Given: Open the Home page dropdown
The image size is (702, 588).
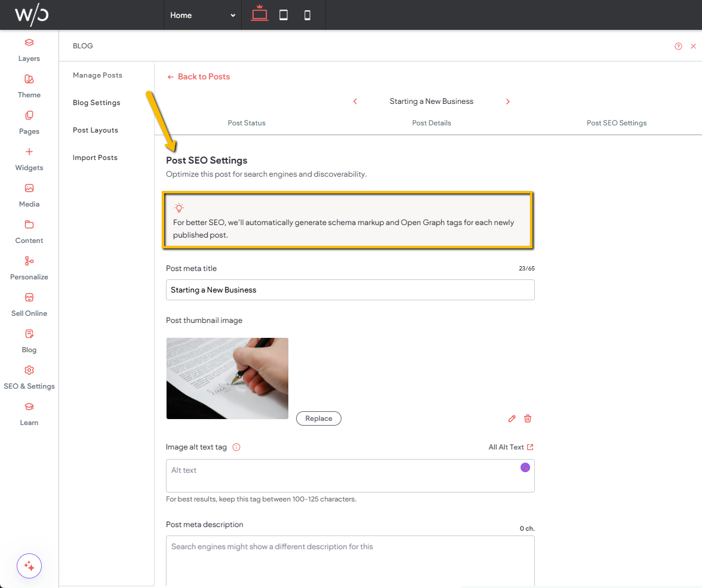Looking at the screenshot, I should tap(202, 16).
